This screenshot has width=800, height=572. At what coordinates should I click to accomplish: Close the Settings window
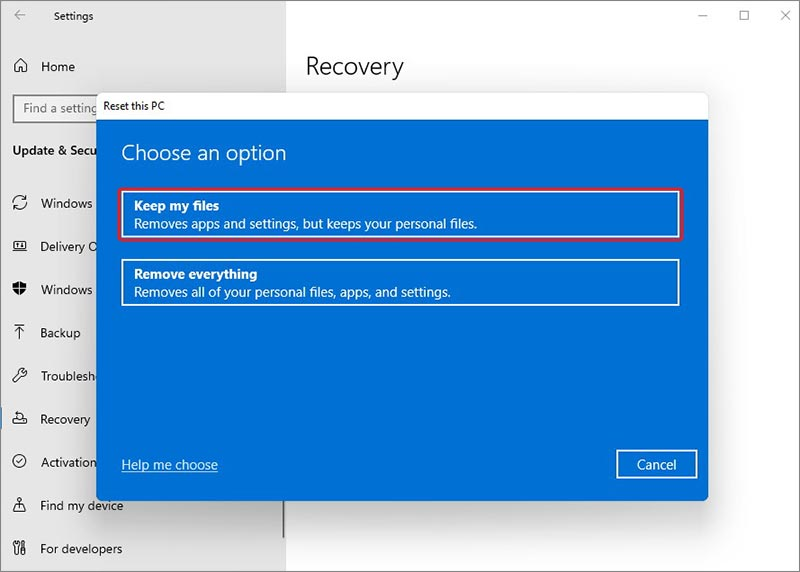click(785, 16)
